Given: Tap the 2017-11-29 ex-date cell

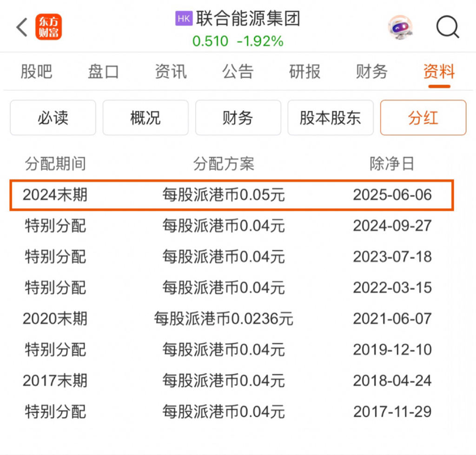Looking at the screenshot, I should point(392,412).
